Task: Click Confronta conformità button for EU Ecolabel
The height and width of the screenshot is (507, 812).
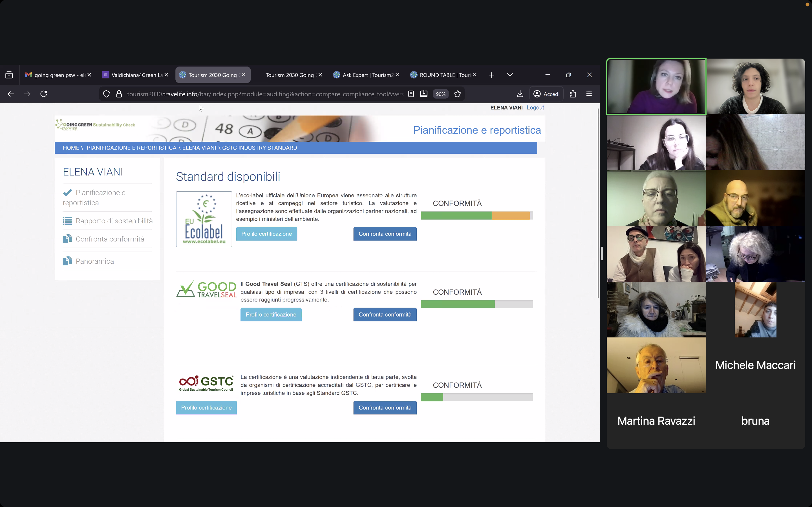Action: pyautogui.click(x=385, y=234)
